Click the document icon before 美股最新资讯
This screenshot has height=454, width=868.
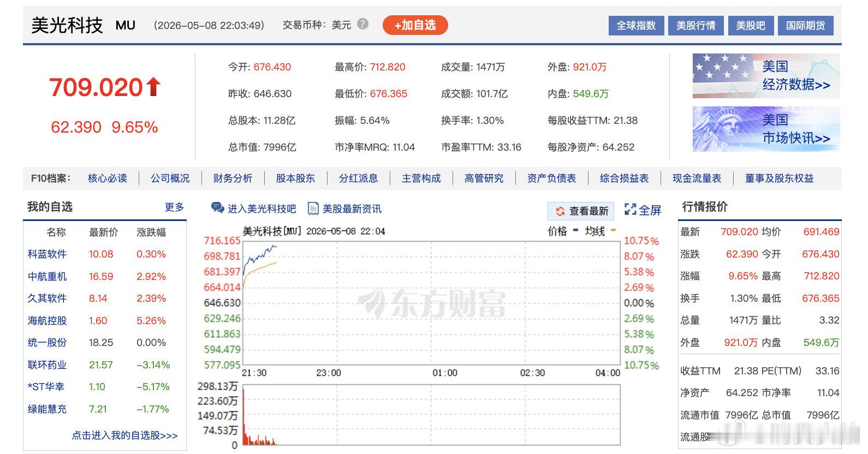click(313, 208)
